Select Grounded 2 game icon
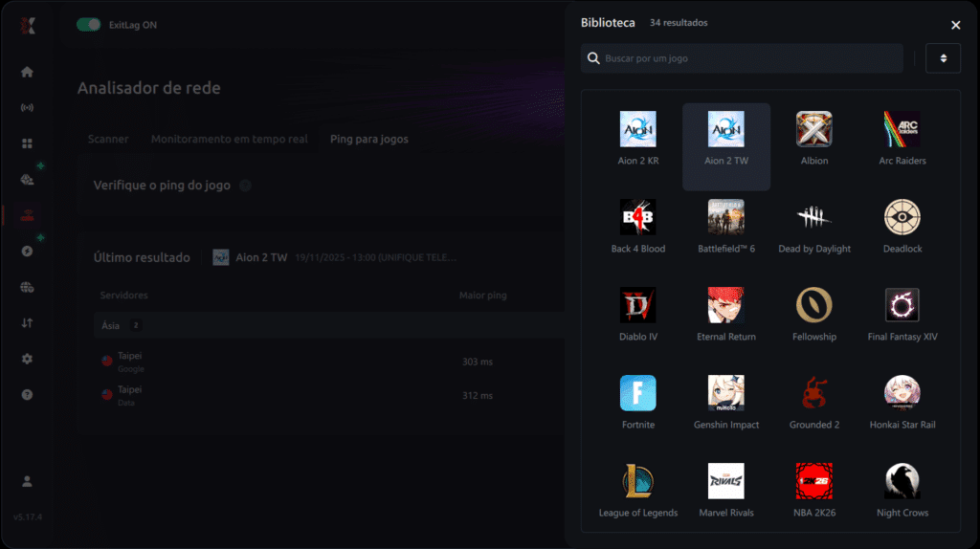 pyautogui.click(x=814, y=393)
